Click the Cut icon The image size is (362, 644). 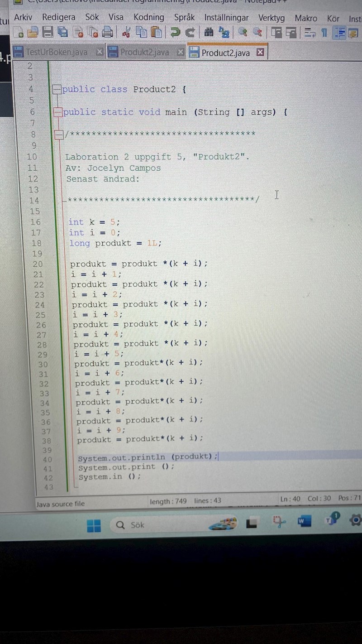coord(125,33)
